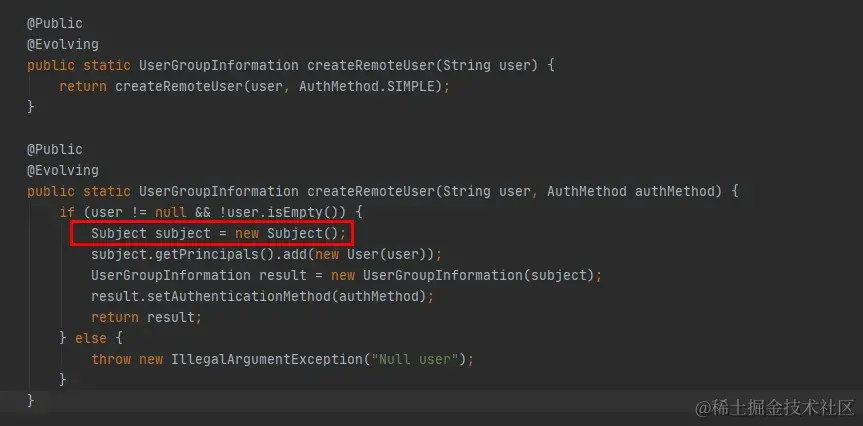This screenshot has width=863, height=426.
Task: Click @Evolving annotation above the two-parameter method
Action: coord(63,170)
